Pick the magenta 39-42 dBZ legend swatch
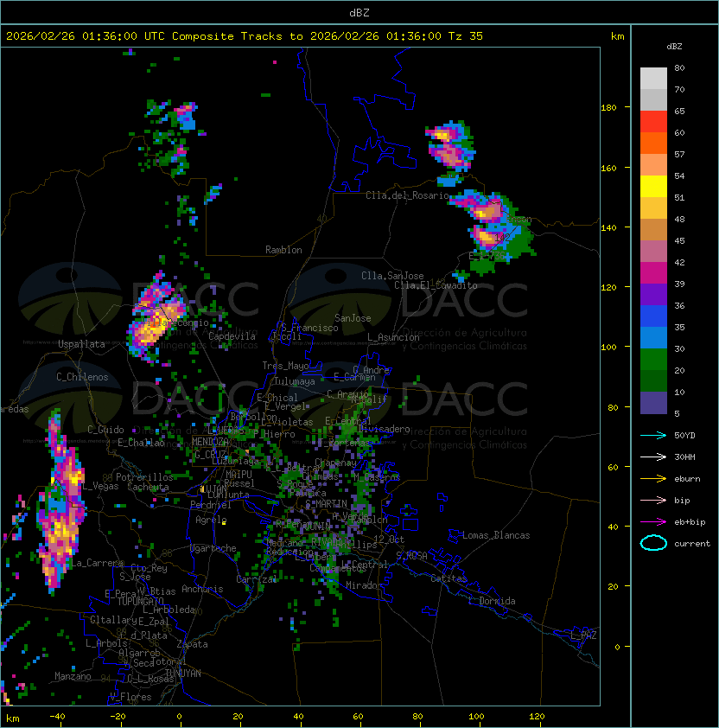Screen dimensions: 719x728 (x=653, y=273)
